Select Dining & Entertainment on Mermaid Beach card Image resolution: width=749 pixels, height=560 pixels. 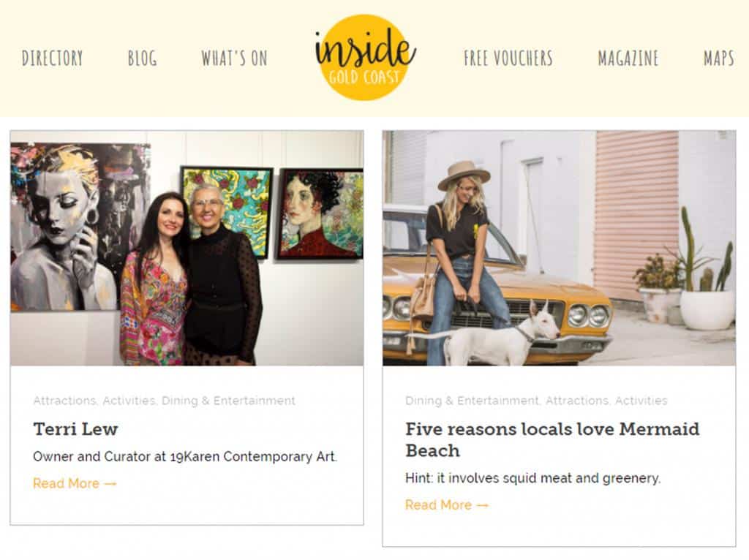point(472,401)
